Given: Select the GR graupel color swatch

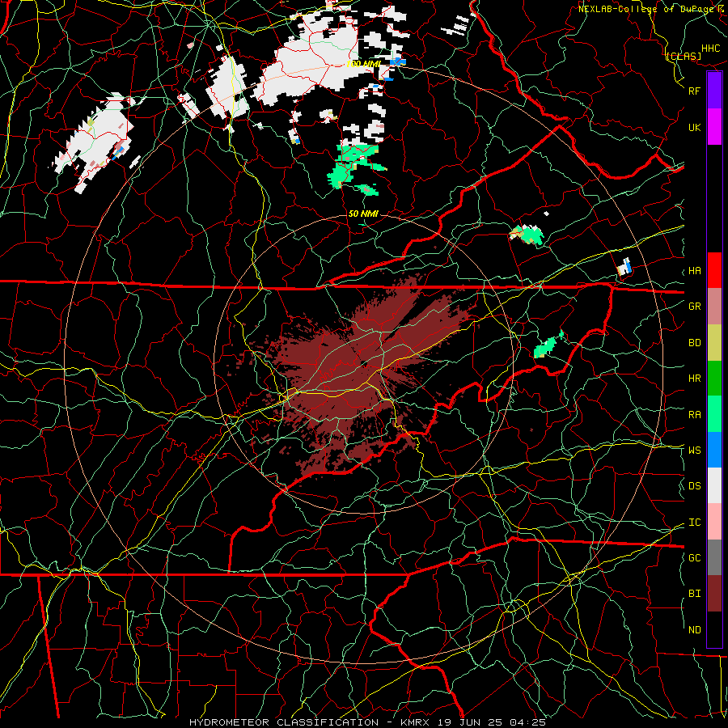Looking at the screenshot, I should [x=714, y=307].
